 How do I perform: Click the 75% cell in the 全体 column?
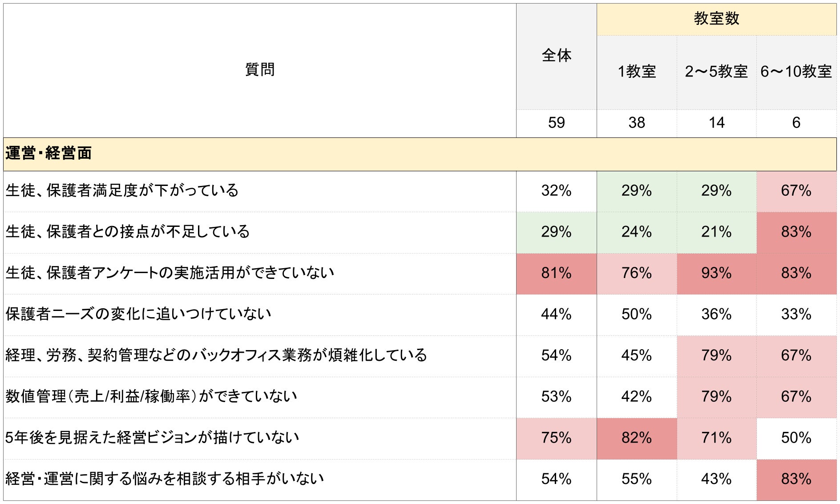(x=556, y=438)
